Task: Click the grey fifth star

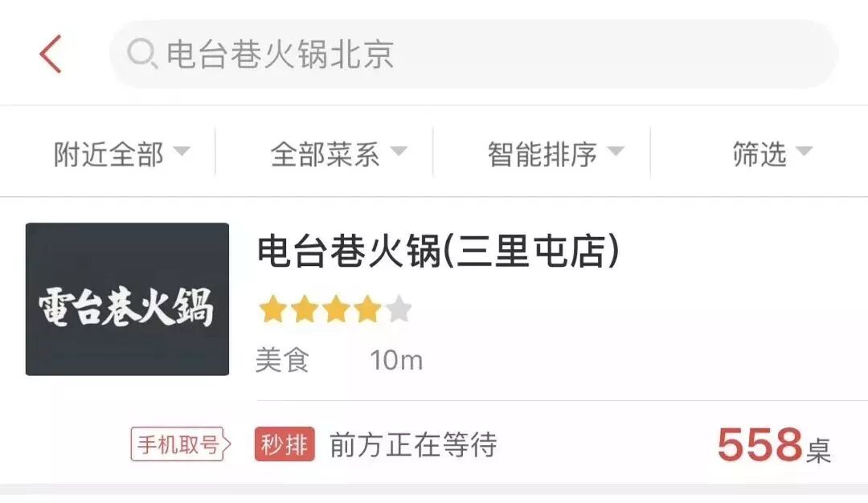Action: (x=399, y=309)
